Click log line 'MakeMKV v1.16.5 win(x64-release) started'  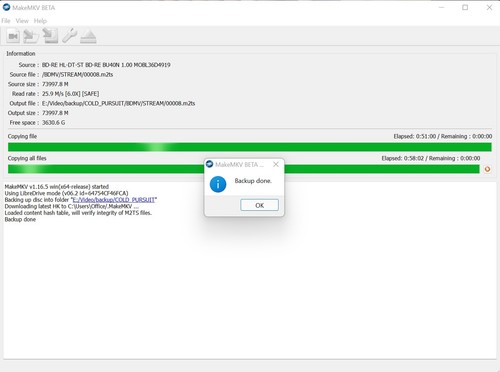(x=57, y=187)
